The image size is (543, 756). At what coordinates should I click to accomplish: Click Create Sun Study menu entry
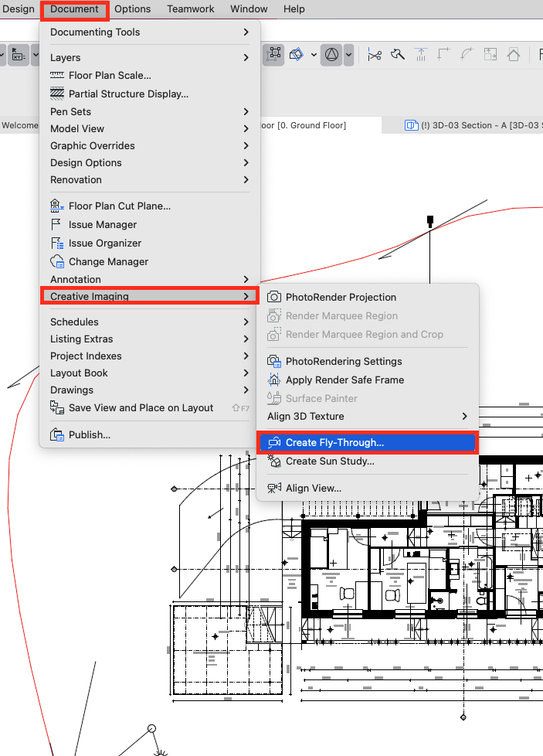click(x=368, y=461)
